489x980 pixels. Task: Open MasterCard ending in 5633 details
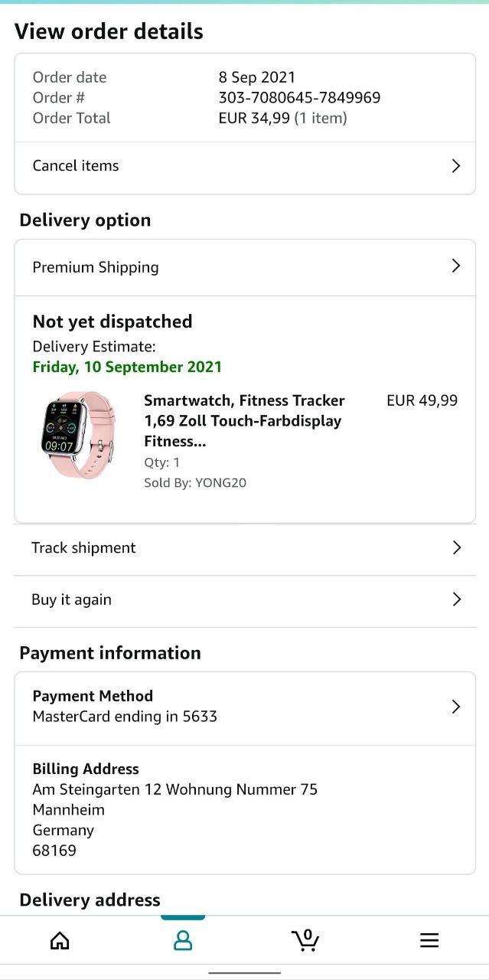125,717
